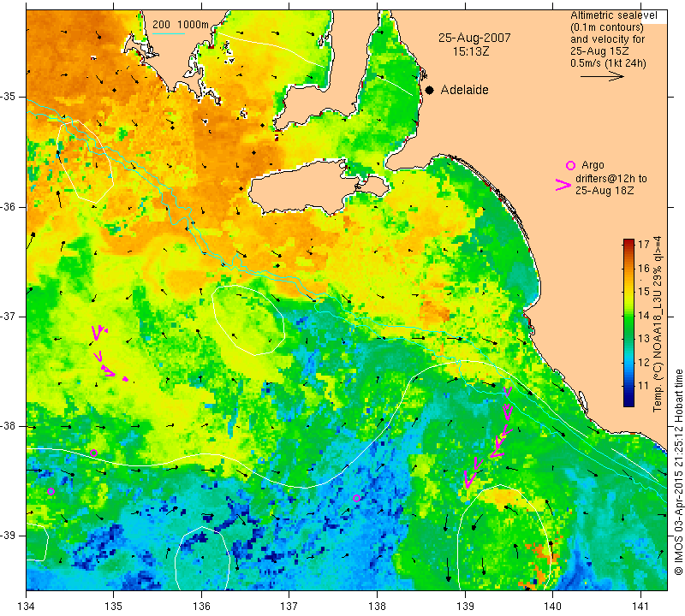Click the magenta Argo circle in legend
This screenshot has height=616, width=685.
tap(570, 165)
